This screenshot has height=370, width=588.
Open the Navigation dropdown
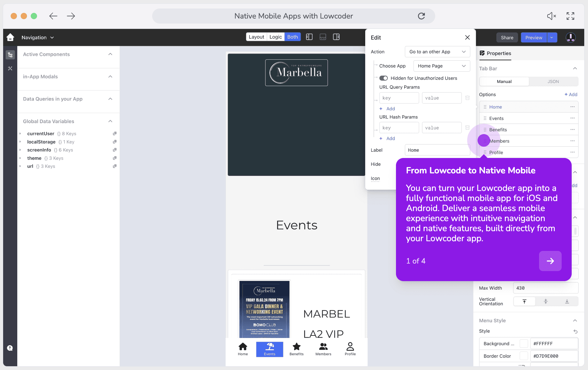click(38, 38)
